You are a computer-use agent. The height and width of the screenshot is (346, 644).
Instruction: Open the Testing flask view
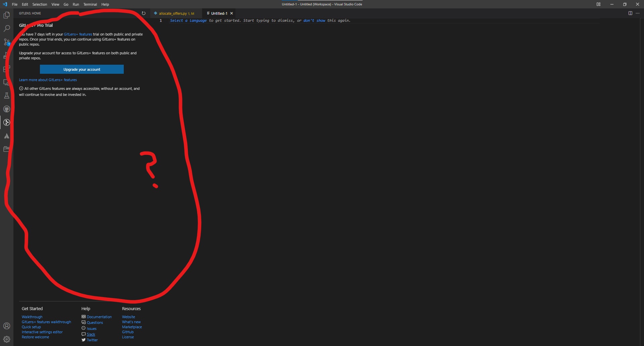(x=7, y=96)
